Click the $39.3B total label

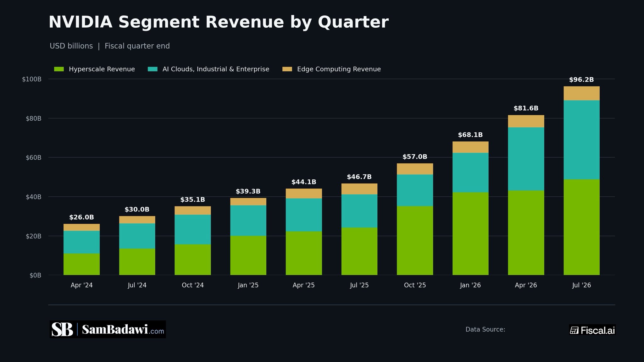click(x=248, y=191)
